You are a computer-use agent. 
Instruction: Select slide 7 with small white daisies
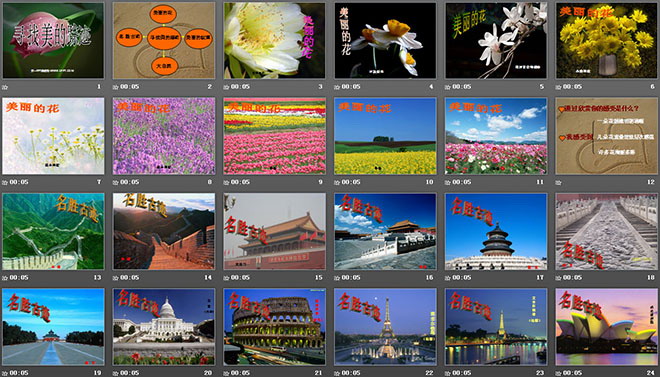[53, 136]
